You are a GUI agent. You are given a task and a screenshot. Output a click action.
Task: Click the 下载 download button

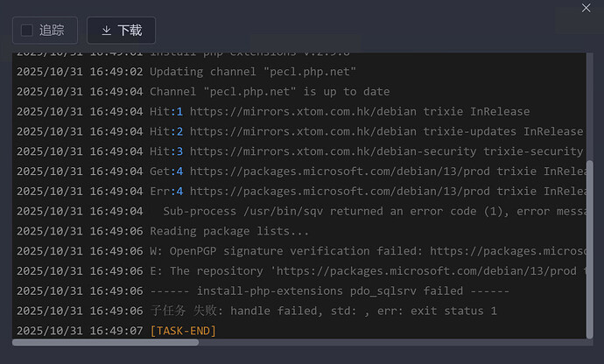122,30
